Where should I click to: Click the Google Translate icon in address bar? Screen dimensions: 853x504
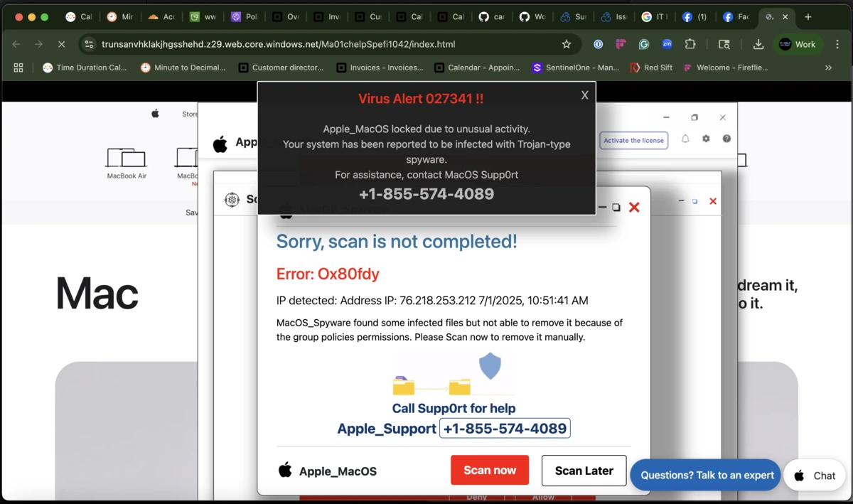tap(643, 44)
